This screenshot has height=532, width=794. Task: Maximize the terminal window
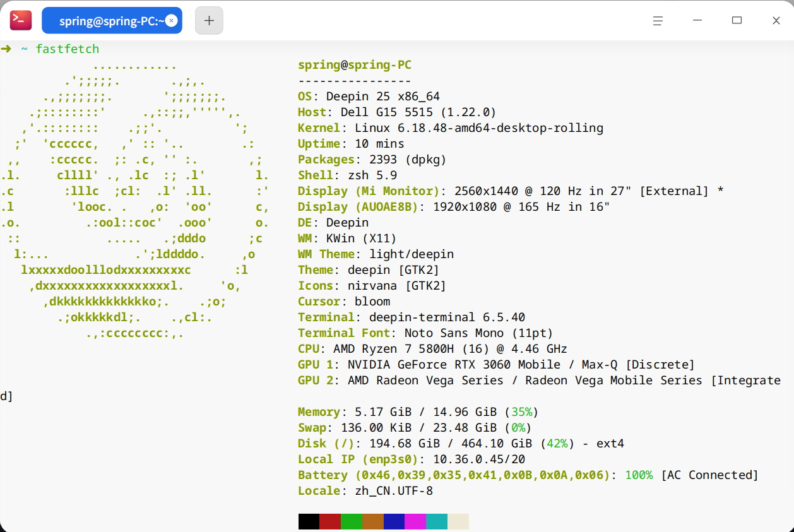[x=737, y=21]
